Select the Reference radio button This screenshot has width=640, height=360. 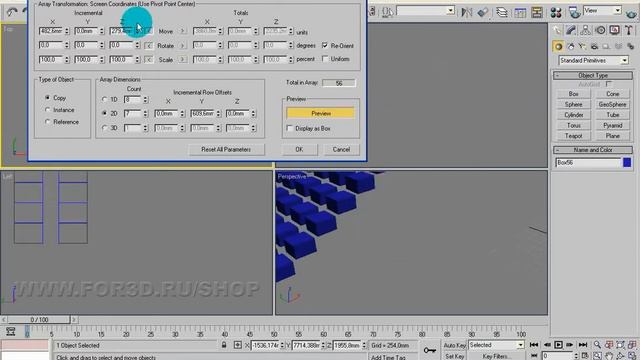pyautogui.click(x=48, y=122)
